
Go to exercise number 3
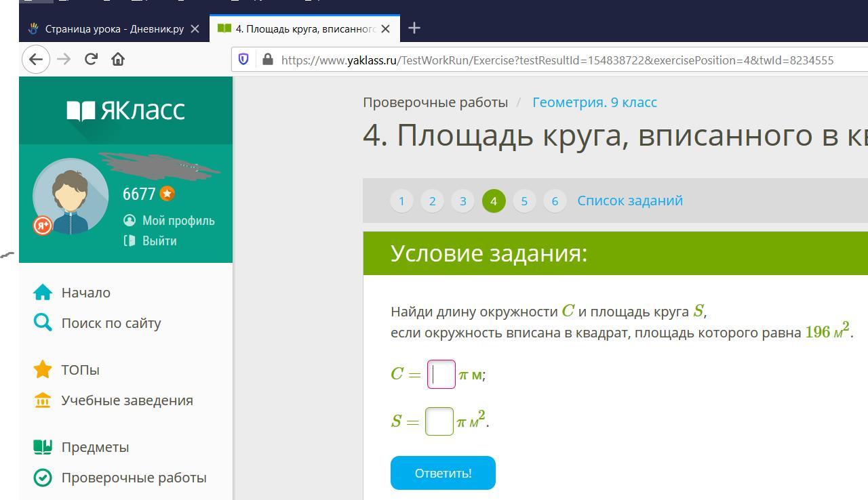[x=463, y=201]
